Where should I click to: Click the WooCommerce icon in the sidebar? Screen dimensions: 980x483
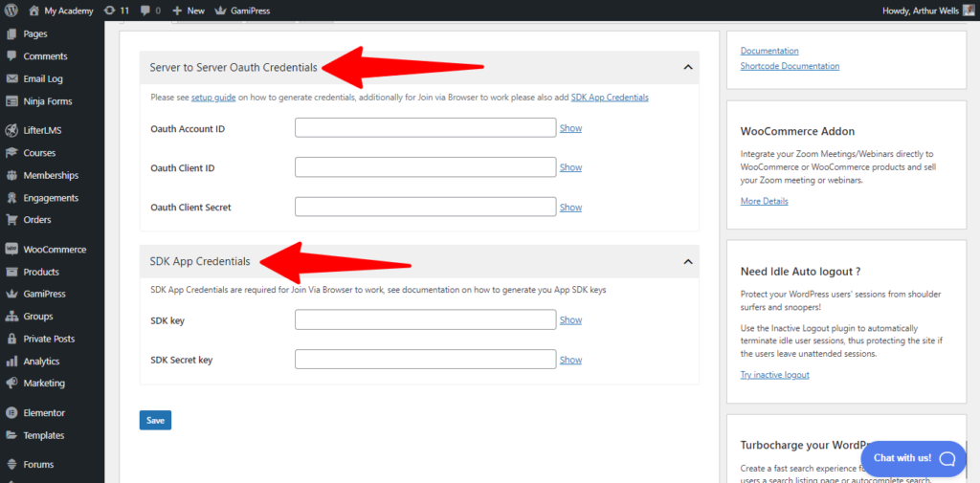click(x=11, y=250)
